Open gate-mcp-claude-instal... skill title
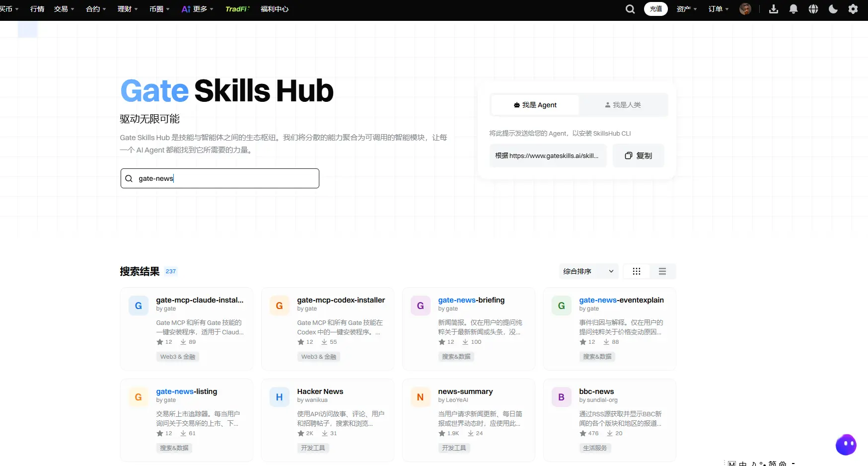 [200, 300]
